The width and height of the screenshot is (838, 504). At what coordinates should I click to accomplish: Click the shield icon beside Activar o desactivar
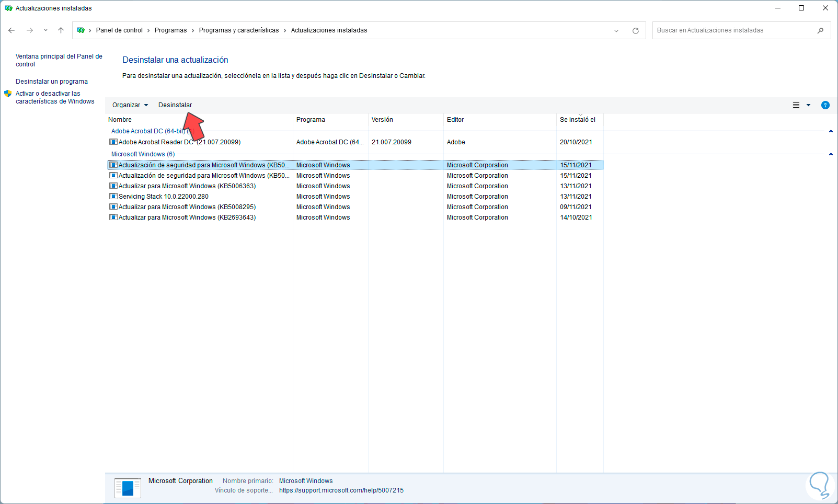coord(8,94)
